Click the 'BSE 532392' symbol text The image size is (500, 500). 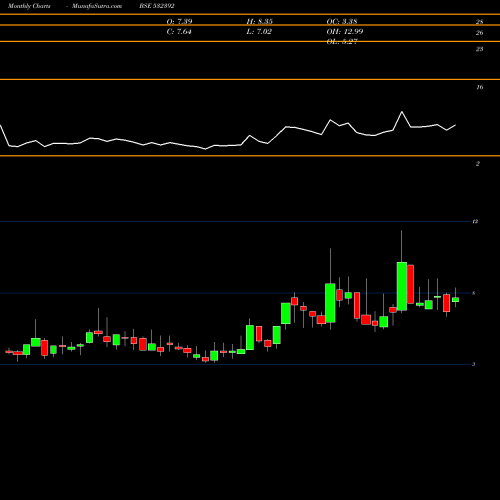pyautogui.click(x=157, y=6)
